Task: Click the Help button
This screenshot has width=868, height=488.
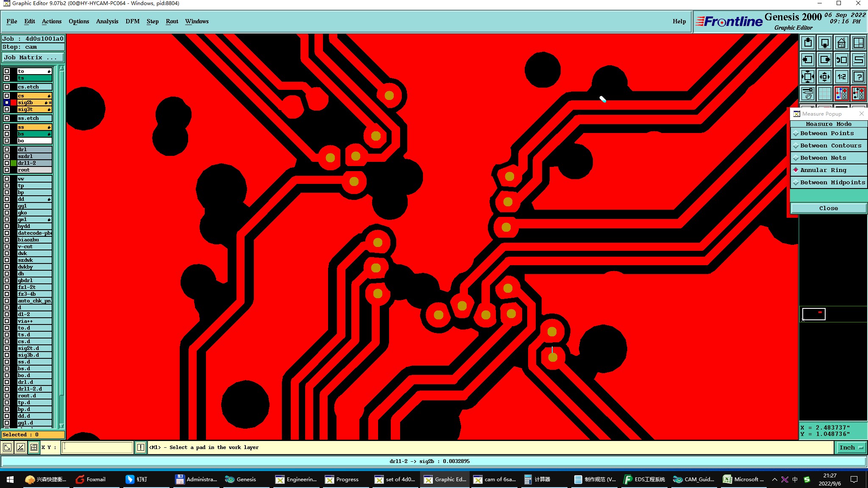Action: click(679, 22)
